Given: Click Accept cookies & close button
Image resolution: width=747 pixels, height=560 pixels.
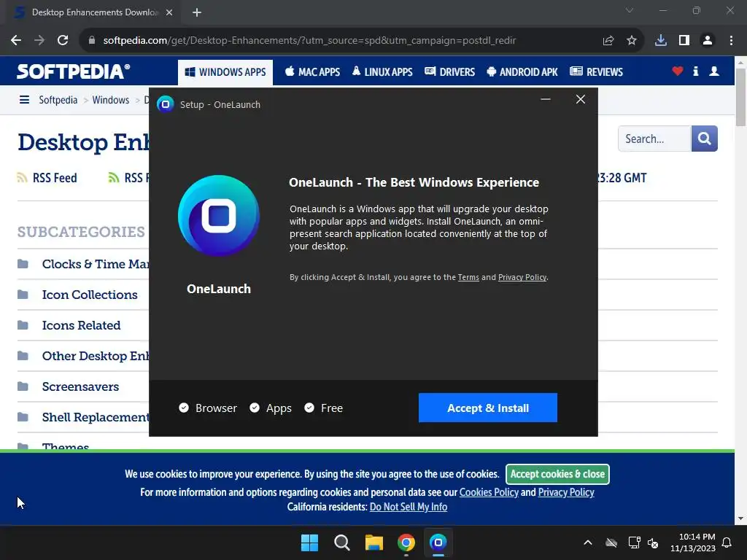Looking at the screenshot, I should [557, 474].
